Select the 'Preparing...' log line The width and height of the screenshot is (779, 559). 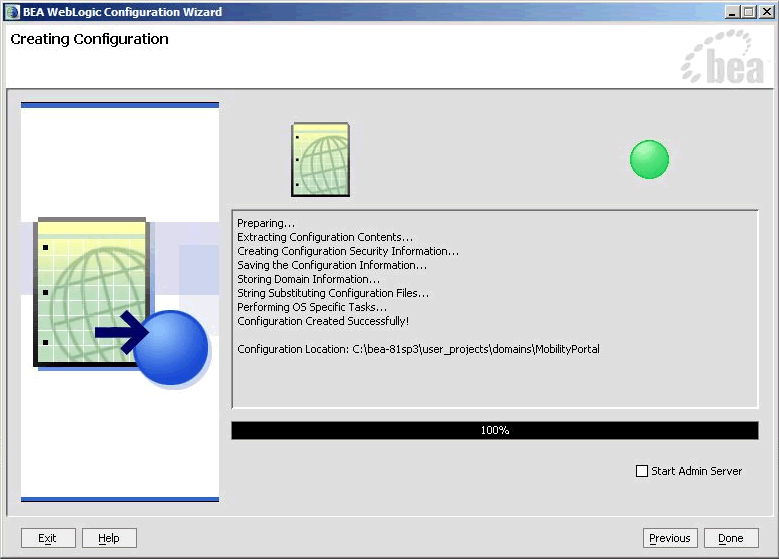tap(266, 223)
